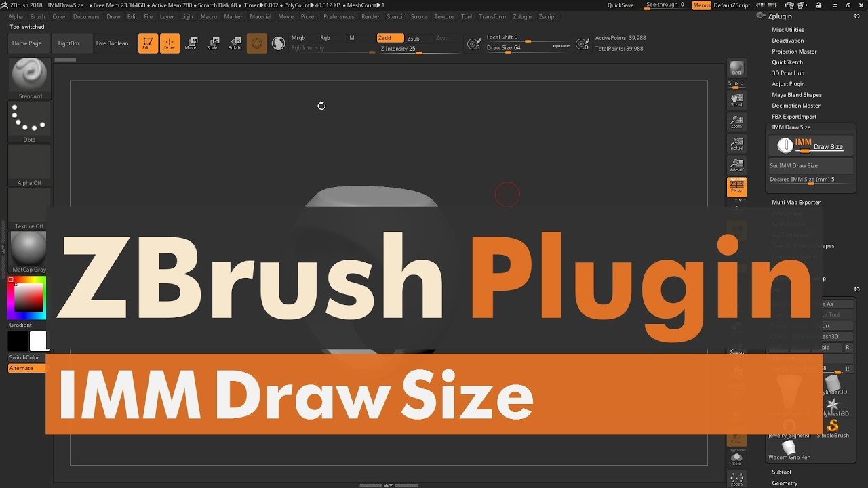Click the IMM Draw Size logo button

click(811, 145)
